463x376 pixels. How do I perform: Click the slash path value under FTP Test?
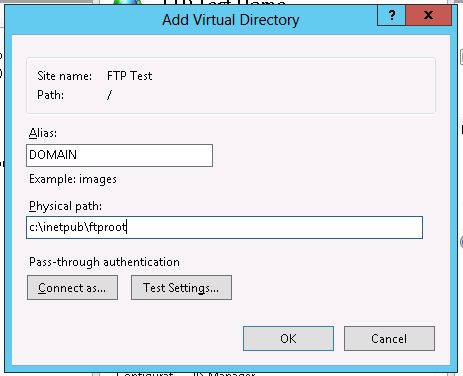[109, 95]
